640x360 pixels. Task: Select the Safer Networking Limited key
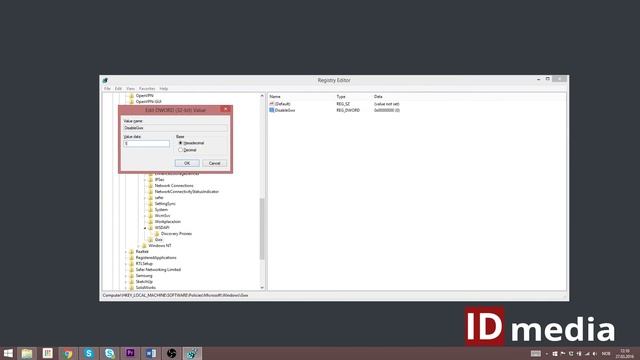(x=158, y=270)
